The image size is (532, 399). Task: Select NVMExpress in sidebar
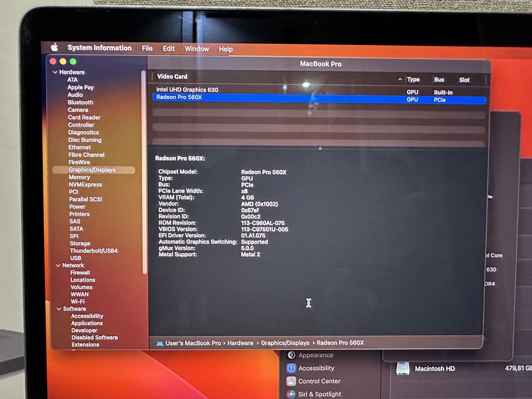coord(85,185)
